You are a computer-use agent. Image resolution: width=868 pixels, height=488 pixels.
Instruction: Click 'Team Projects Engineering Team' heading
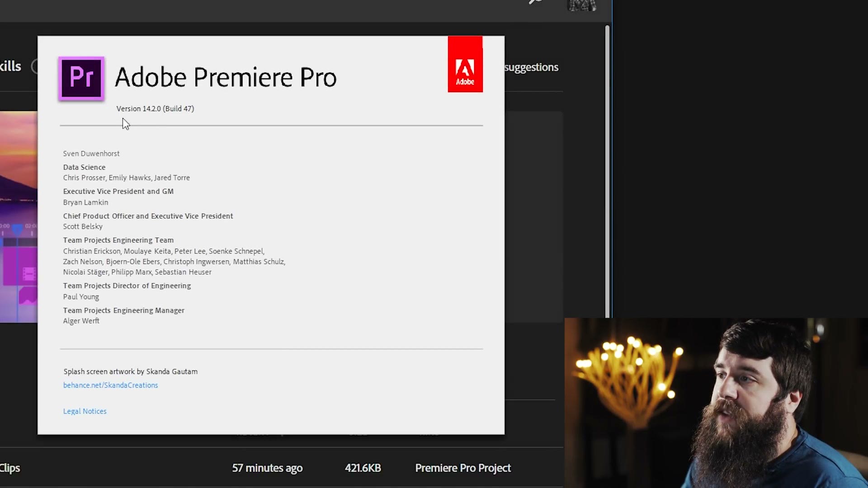click(118, 240)
